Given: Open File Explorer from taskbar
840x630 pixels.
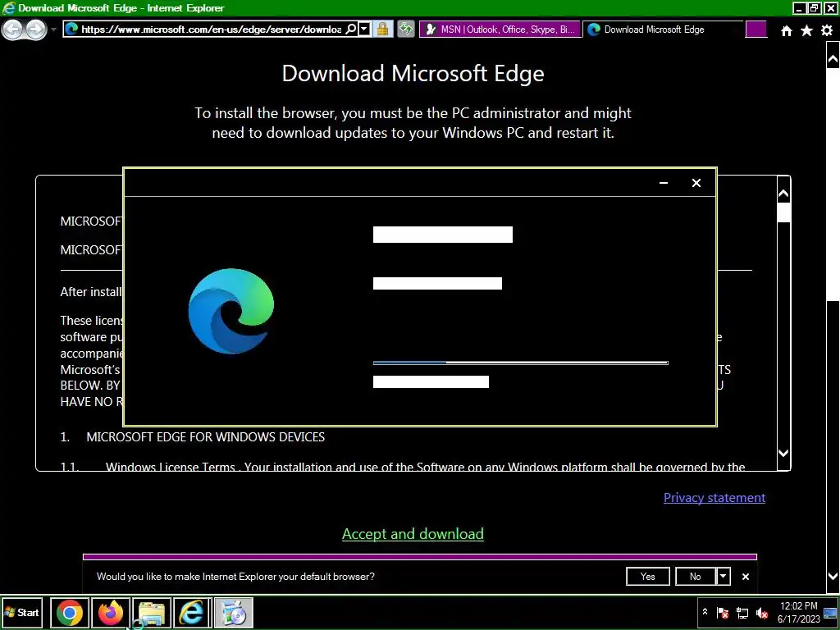Looking at the screenshot, I should click(152, 612).
